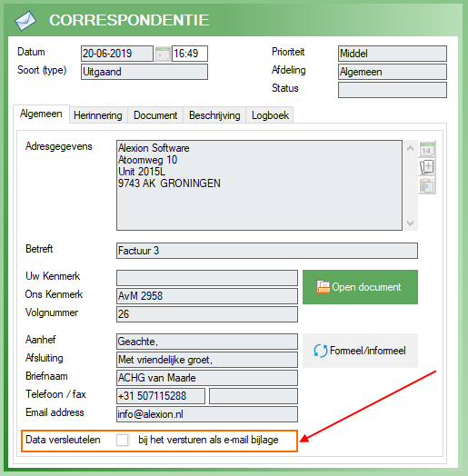Click the CORRESPONDENTIE title text
Image resolution: width=468 pixels, height=476 pixels.
(x=129, y=20)
